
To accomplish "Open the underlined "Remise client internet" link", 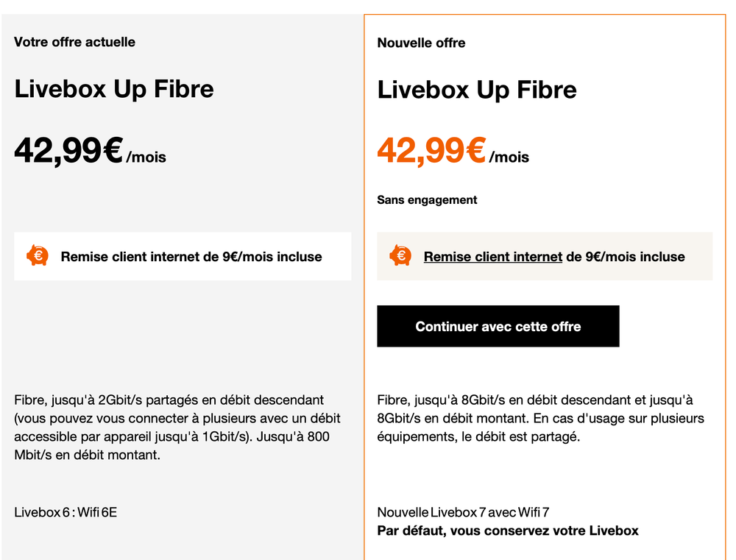I will click(492, 257).
